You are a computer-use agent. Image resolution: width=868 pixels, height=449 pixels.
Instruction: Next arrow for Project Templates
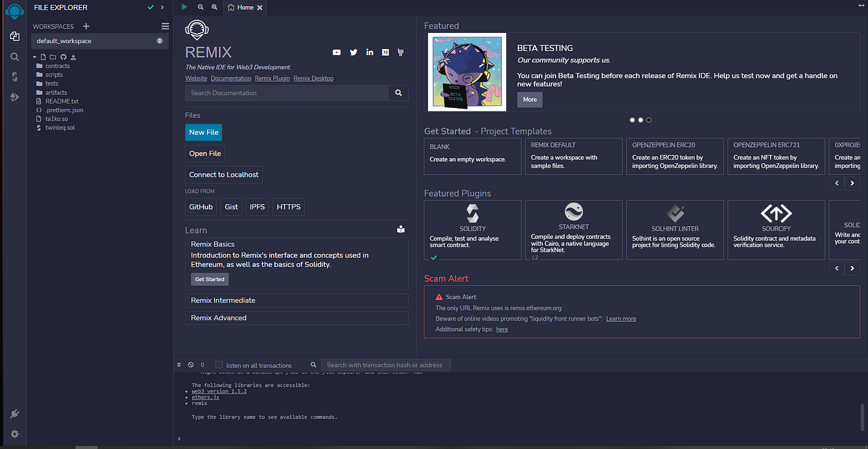click(852, 183)
